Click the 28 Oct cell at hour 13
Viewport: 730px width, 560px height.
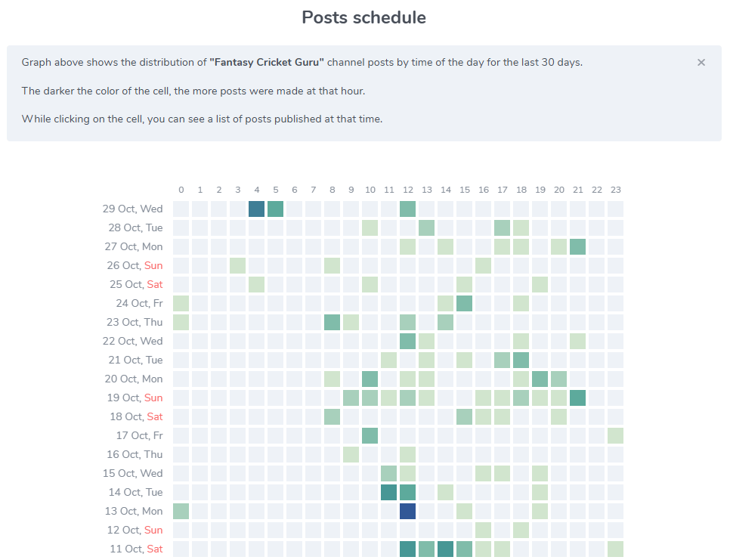(x=427, y=228)
